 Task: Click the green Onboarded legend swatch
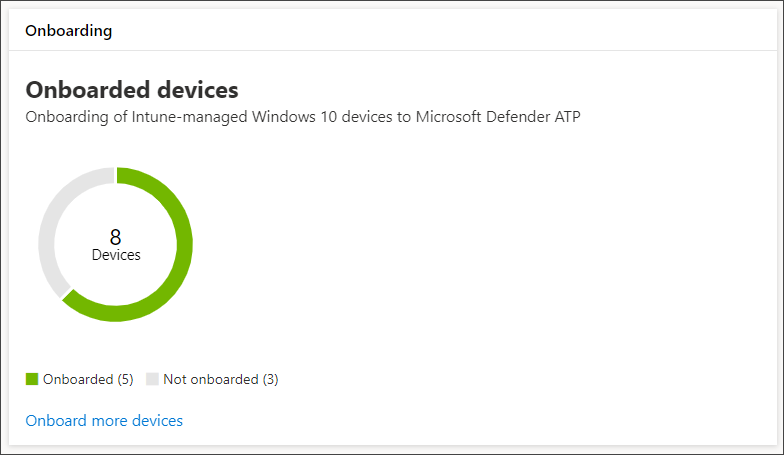tap(32, 379)
